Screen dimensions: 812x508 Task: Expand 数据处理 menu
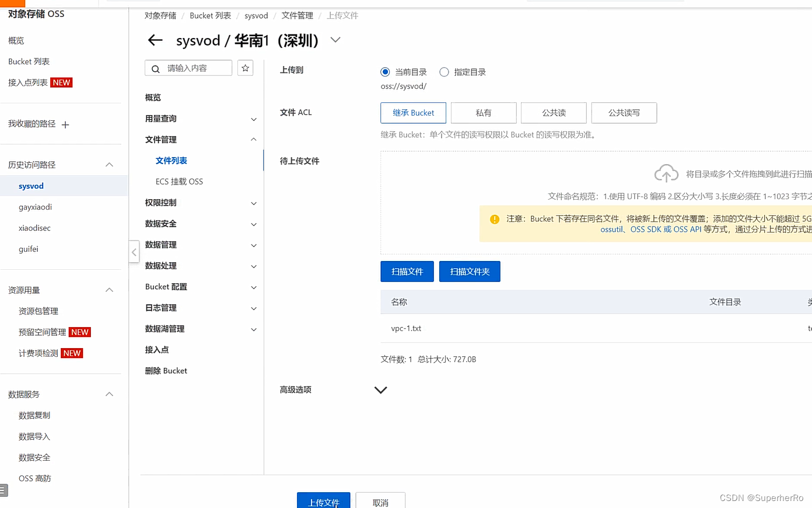(x=254, y=266)
